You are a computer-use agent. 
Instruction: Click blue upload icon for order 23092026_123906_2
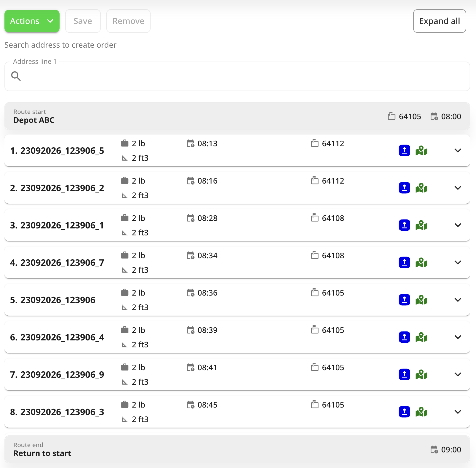click(x=404, y=188)
